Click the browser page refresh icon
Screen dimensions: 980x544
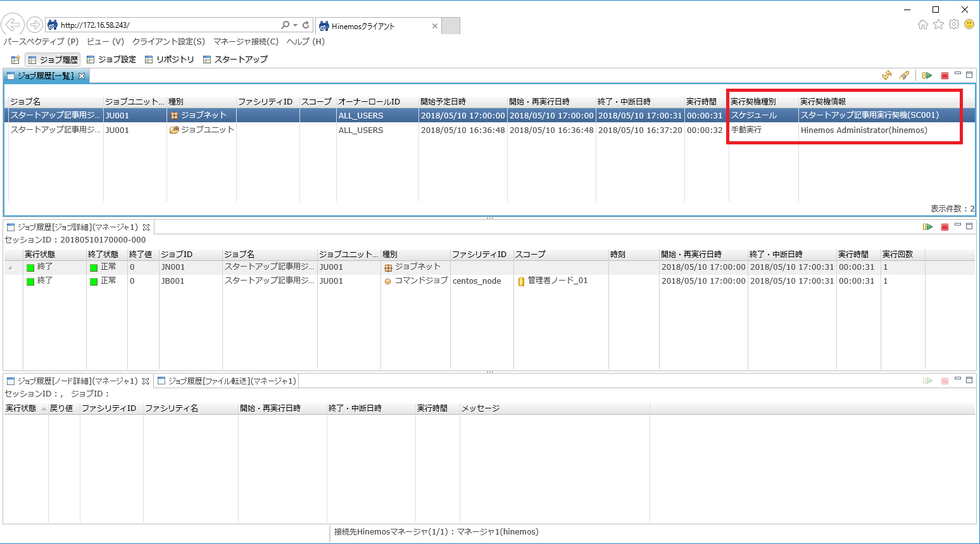coord(306,25)
